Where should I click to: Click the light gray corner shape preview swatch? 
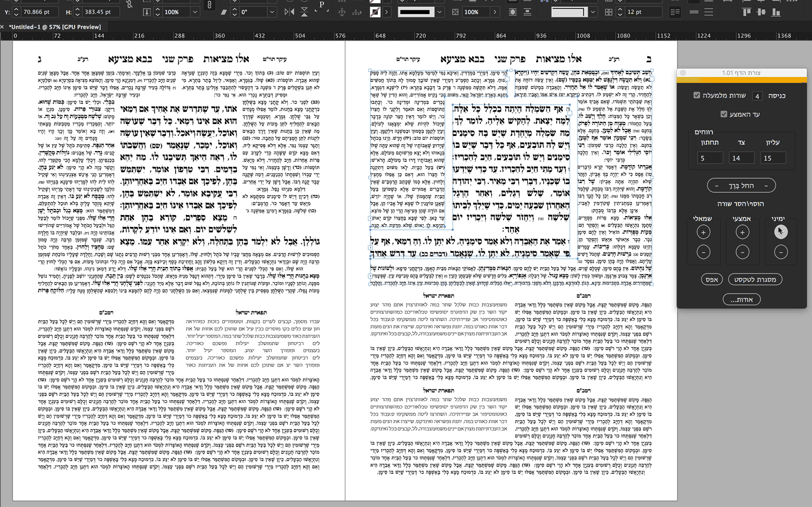point(569,12)
